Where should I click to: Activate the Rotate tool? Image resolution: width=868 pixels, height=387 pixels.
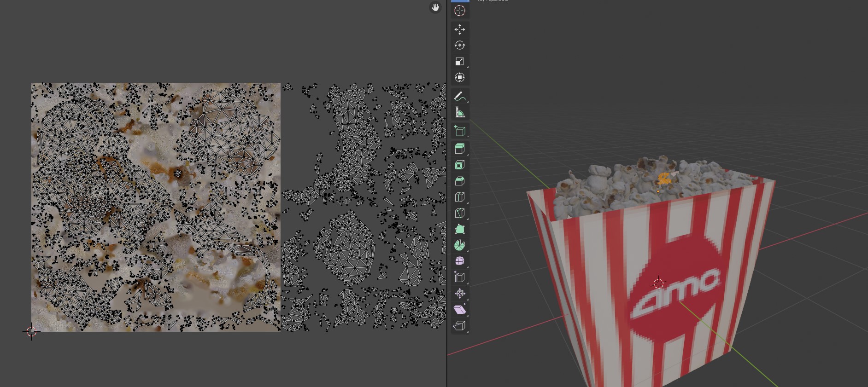(459, 45)
